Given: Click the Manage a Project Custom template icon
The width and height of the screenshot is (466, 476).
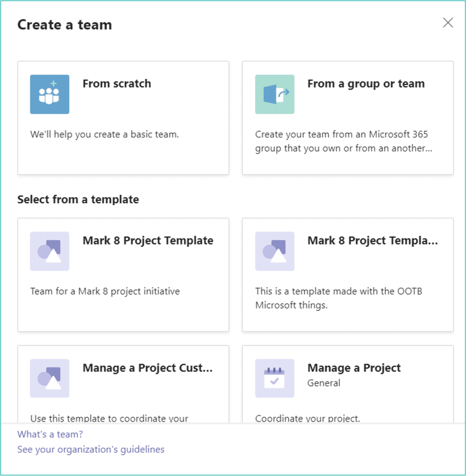Looking at the screenshot, I should [x=49, y=378].
